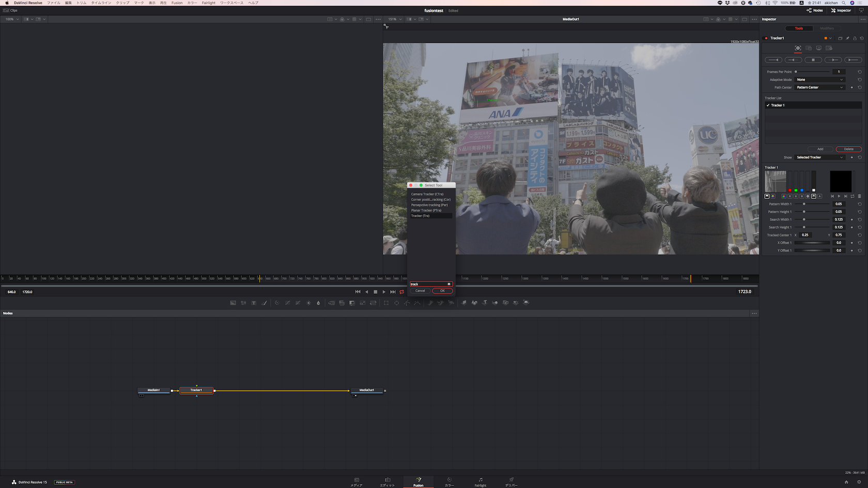The image size is (868, 488).
Task: Lock the Tracker1 tool controls
Action: coord(855,38)
